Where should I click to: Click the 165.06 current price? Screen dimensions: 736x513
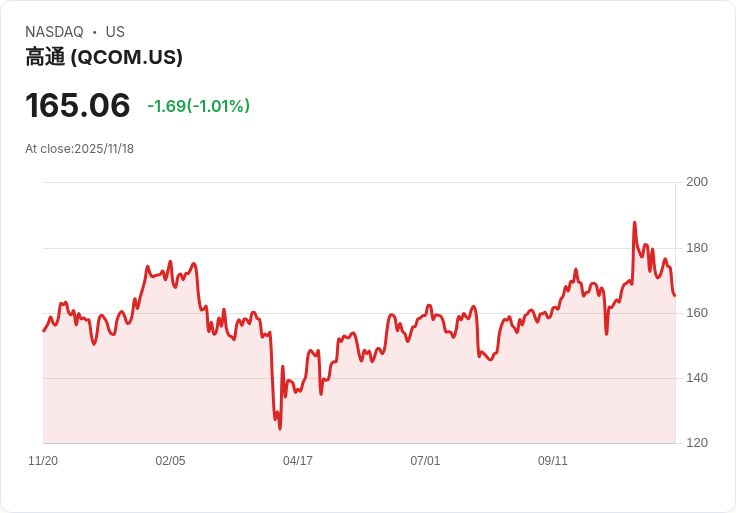click(78, 105)
